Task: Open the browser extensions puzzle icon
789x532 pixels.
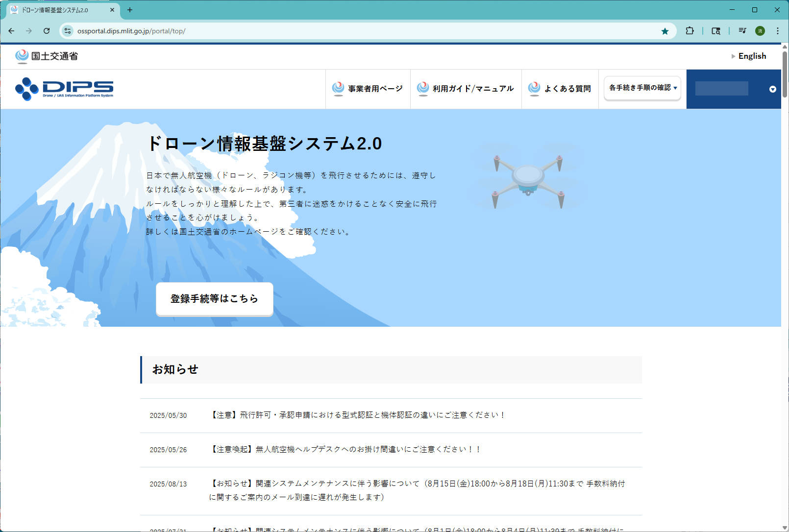Action: (690, 31)
